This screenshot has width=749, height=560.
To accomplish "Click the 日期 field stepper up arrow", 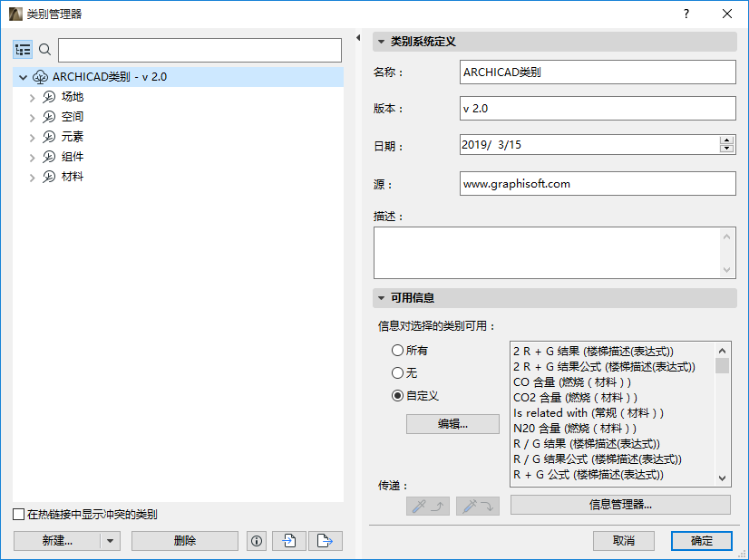I will [728, 138].
